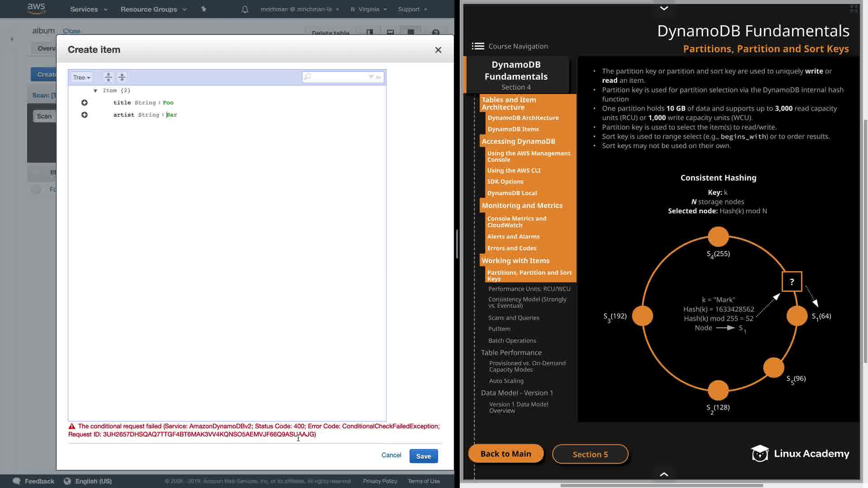Click the pin shortcut icon in AWS header

click(x=203, y=9)
